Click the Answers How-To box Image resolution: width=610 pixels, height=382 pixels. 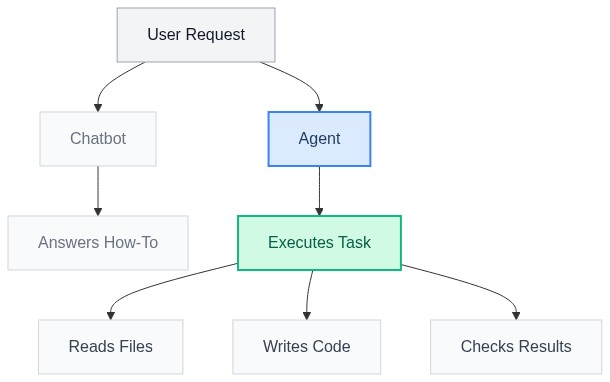click(x=98, y=243)
